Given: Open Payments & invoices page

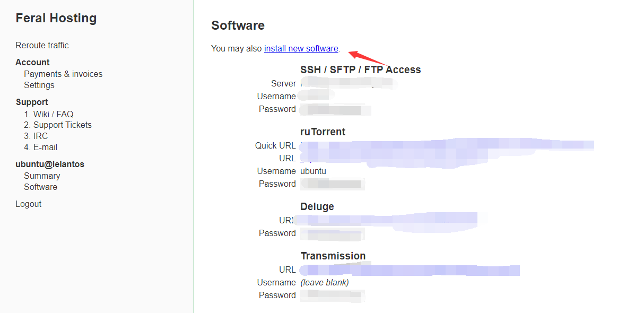Looking at the screenshot, I should coord(63,74).
